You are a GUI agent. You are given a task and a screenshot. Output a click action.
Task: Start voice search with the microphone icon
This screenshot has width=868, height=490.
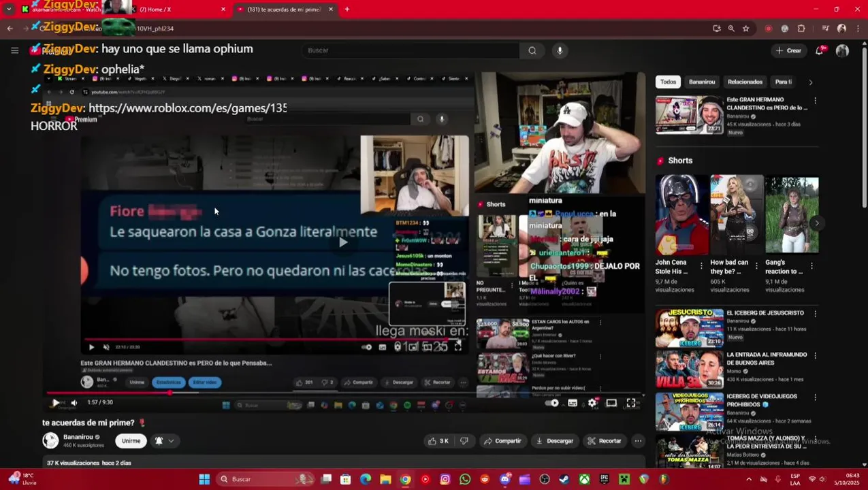560,50
